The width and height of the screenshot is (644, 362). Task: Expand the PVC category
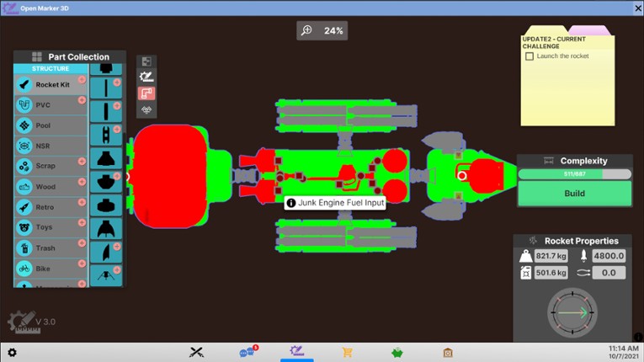point(82,100)
